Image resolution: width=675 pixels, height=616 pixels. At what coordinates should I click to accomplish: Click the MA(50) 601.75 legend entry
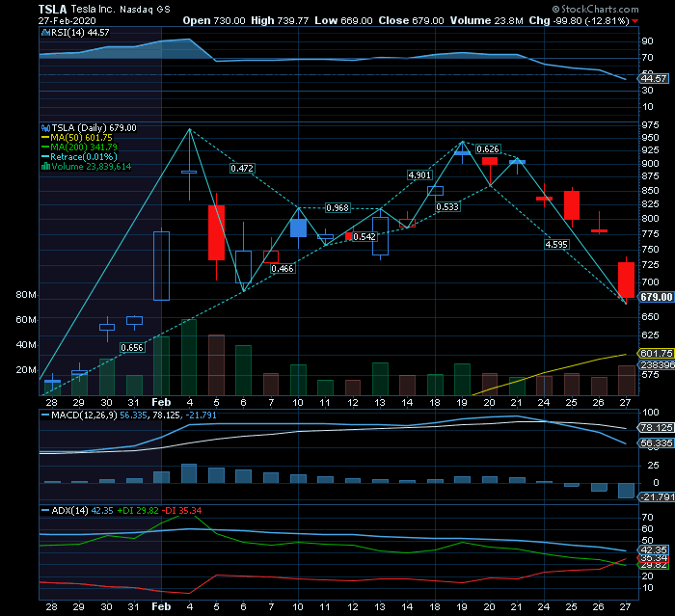[77, 137]
